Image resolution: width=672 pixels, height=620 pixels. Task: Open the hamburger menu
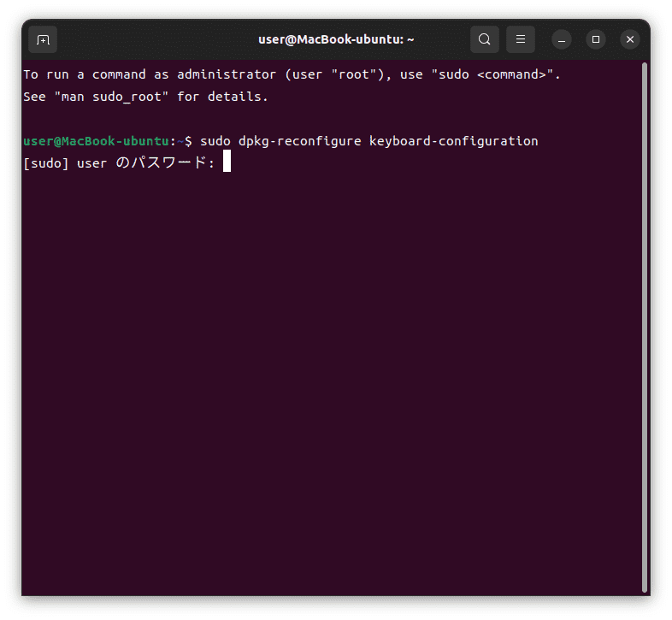(x=521, y=39)
